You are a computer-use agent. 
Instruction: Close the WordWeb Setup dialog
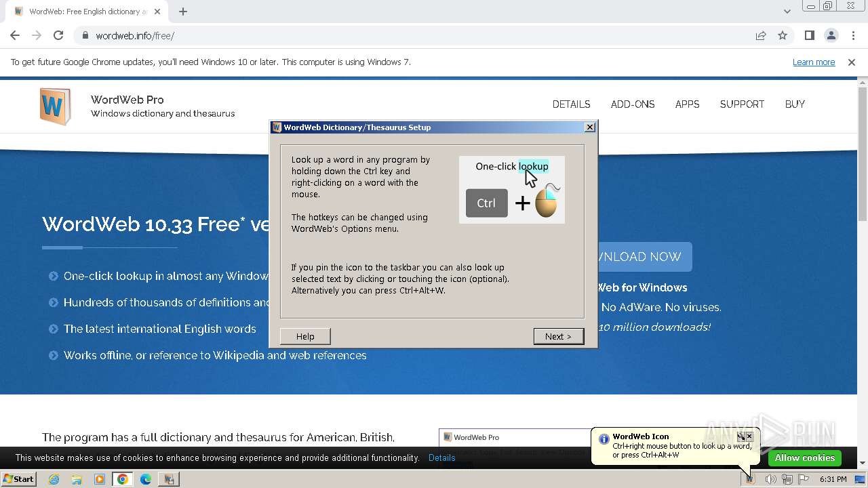pos(590,127)
